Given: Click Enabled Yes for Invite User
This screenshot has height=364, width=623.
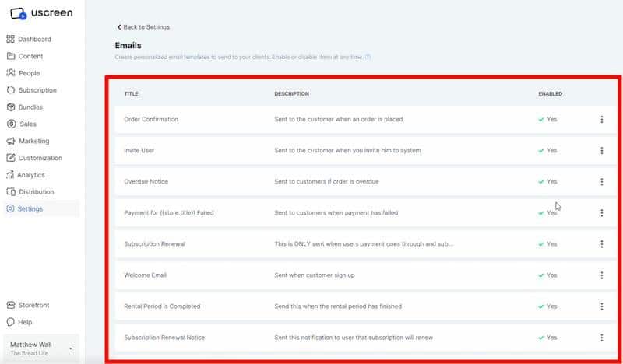Looking at the screenshot, I should pyautogui.click(x=547, y=150).
